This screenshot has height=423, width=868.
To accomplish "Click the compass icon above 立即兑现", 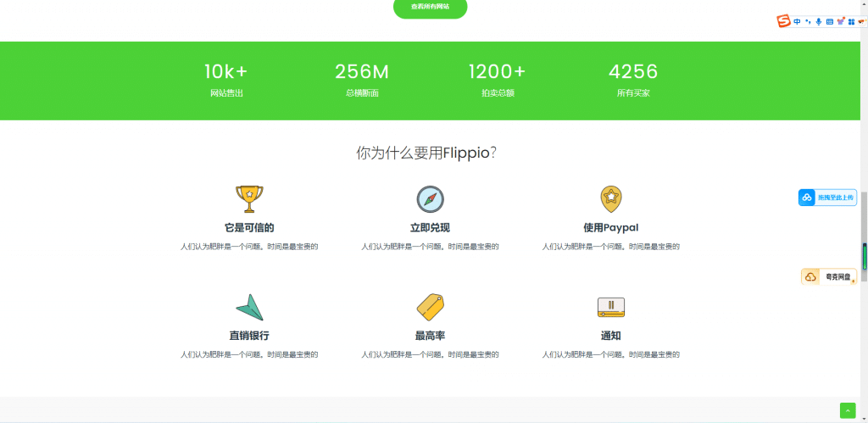I will pyautogui.click(x=430, y=199).
